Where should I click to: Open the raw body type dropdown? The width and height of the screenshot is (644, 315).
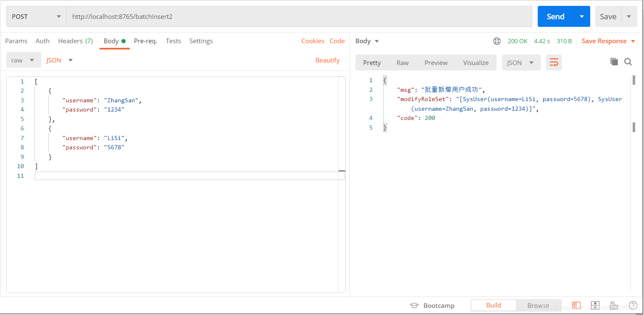[x=24, y=60]
